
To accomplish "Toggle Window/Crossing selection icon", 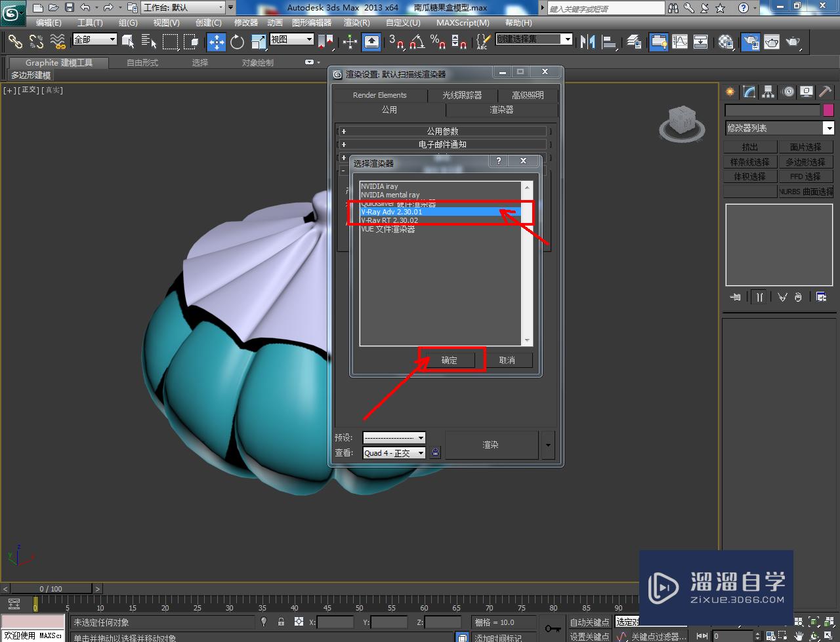I will coord(191,42).
